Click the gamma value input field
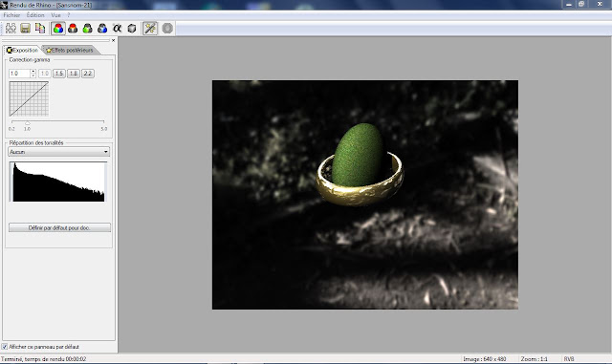Image resolution: width=612 pixels, height=364 pixels. (19, 74)
